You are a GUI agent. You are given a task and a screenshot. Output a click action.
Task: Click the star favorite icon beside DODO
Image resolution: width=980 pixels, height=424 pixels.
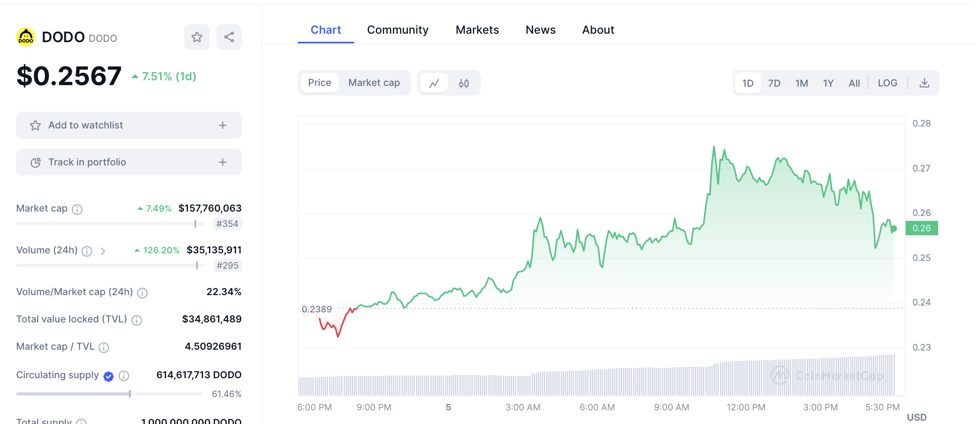[197, 37]
